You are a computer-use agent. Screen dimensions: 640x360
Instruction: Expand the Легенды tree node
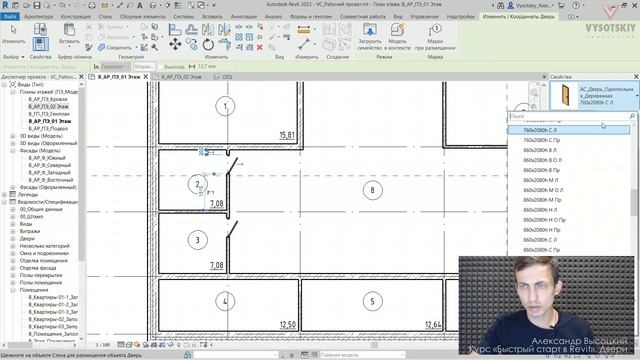[x=4, y=195]
